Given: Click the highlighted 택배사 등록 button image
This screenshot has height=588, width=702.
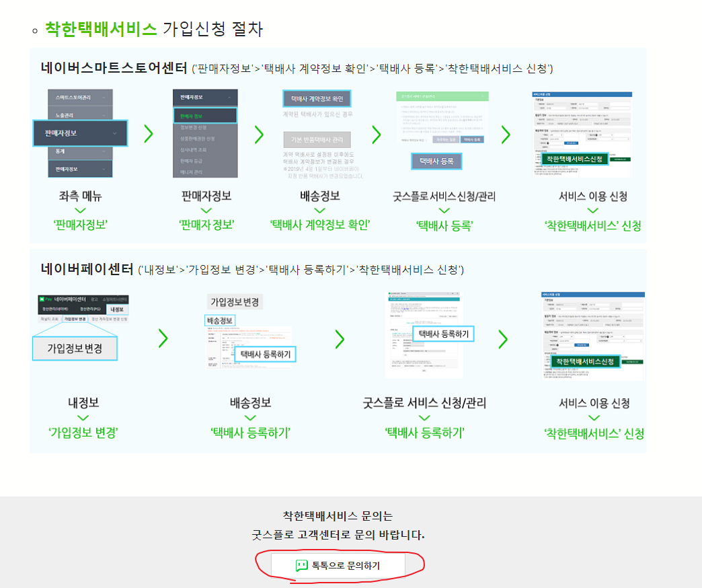Looking at the screenshot, I should pos(436,161).
